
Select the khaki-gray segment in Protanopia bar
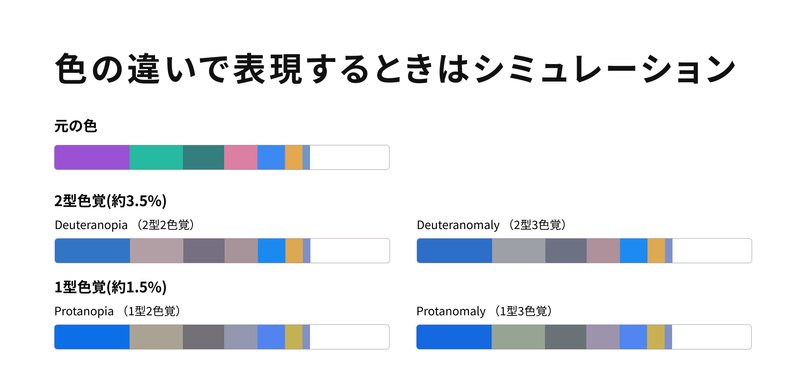click(156, 337)
